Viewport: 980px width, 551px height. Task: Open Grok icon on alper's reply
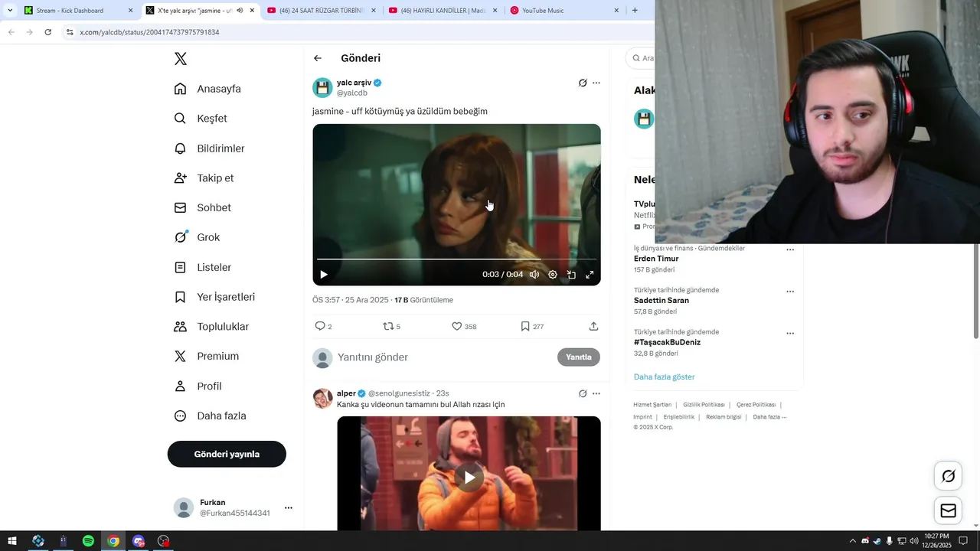(583, 393)
